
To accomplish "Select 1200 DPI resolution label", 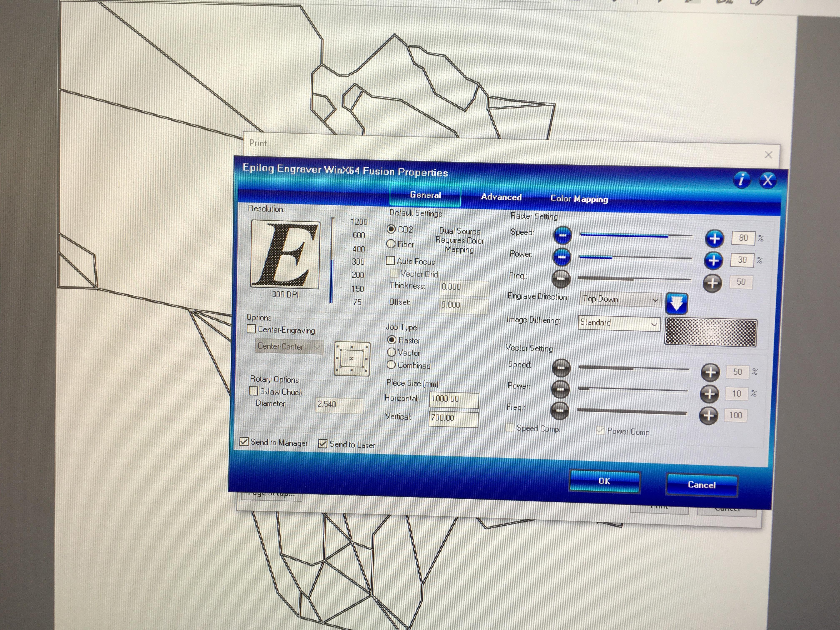I will click(359, 222).
